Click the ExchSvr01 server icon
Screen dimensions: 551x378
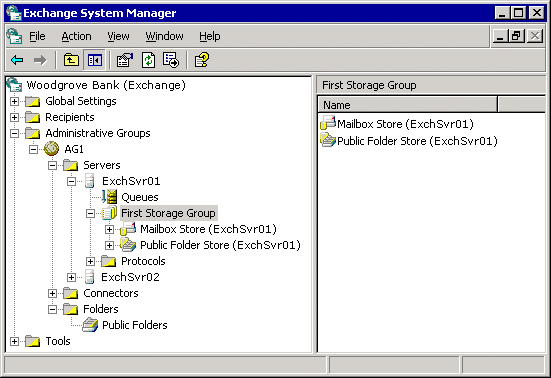tap(90, 181)
